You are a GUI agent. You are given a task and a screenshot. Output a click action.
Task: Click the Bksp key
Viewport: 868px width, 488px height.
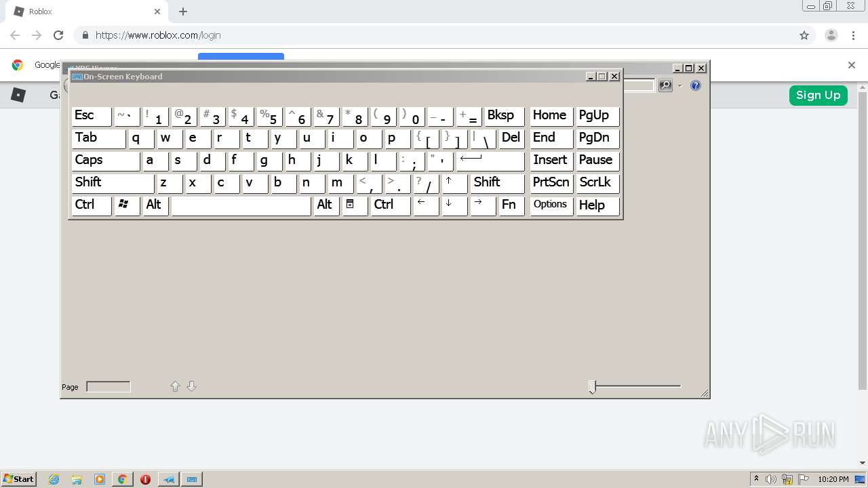tap(504, 116)
